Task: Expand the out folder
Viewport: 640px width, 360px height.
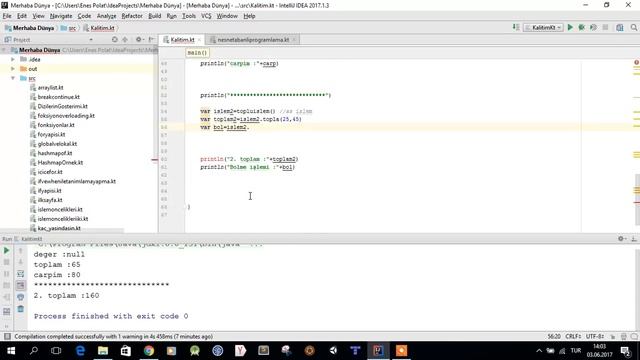Action: (13, 69)
